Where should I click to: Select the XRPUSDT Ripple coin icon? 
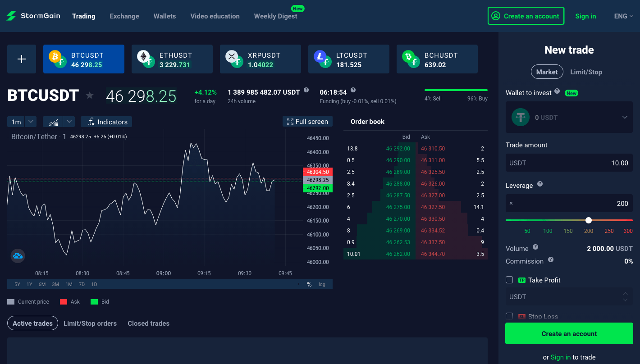[232, 56]
